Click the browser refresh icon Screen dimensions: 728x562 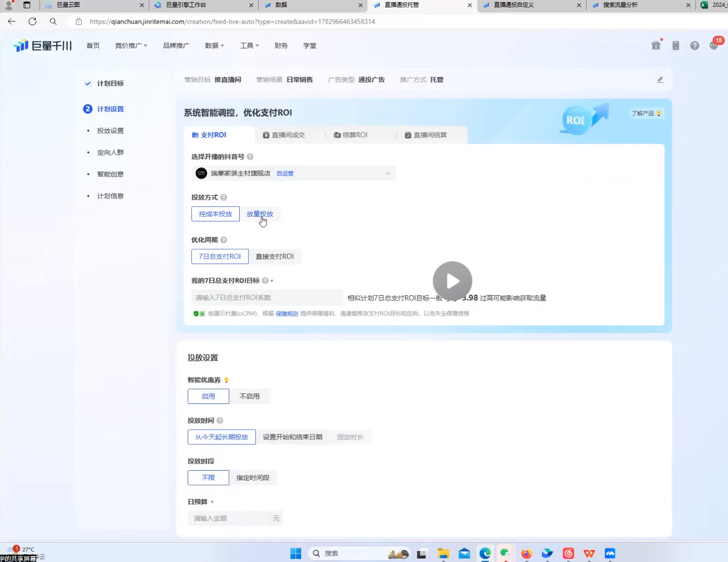click(x=33, y=22)
